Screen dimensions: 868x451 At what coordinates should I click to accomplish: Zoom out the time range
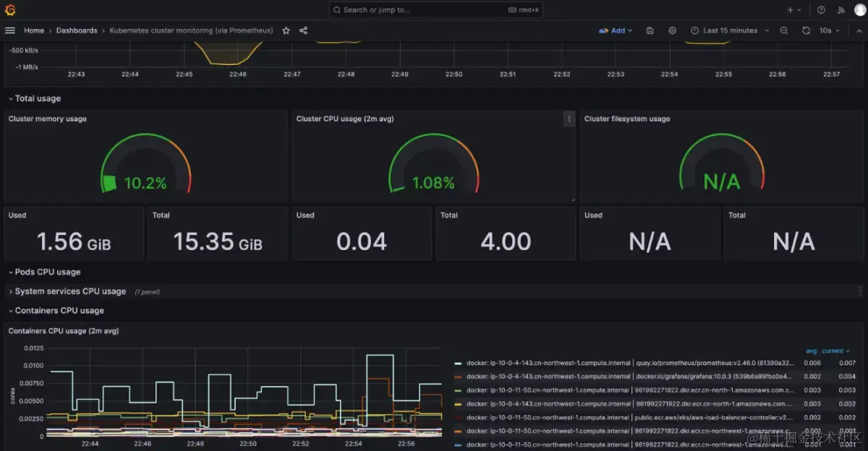pyautogui.click(x=784, y=30)
